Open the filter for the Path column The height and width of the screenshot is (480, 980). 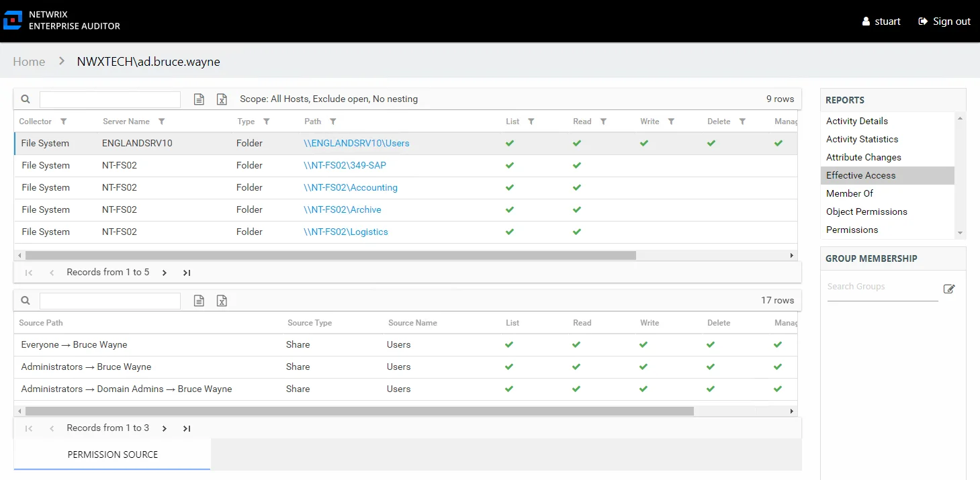tap(333, 122)
